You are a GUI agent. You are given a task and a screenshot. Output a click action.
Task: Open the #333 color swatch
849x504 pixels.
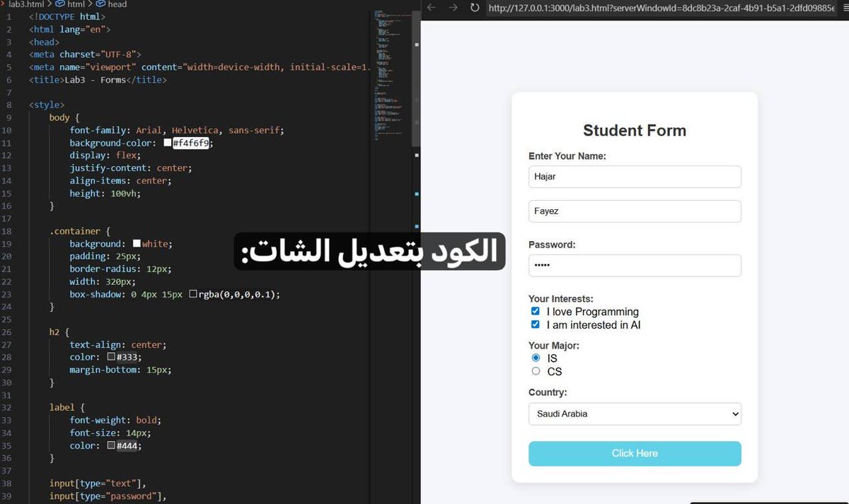[x=111, y=357]
